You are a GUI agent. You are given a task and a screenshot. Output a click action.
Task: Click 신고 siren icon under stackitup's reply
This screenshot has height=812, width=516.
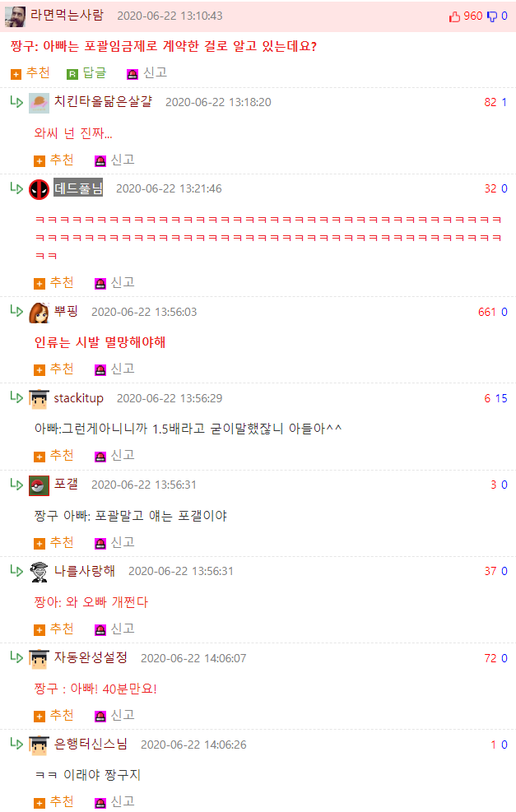(100, 457)
